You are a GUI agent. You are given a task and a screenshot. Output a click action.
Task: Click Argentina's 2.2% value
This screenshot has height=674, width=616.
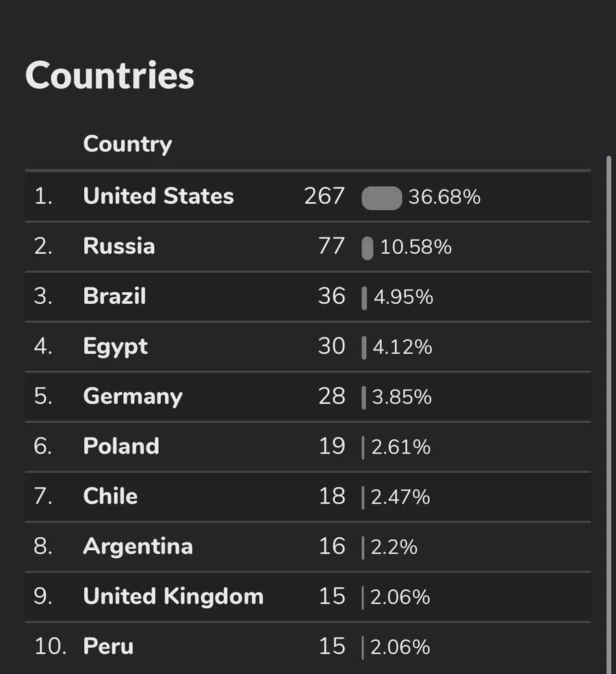[x=394, y=547]
